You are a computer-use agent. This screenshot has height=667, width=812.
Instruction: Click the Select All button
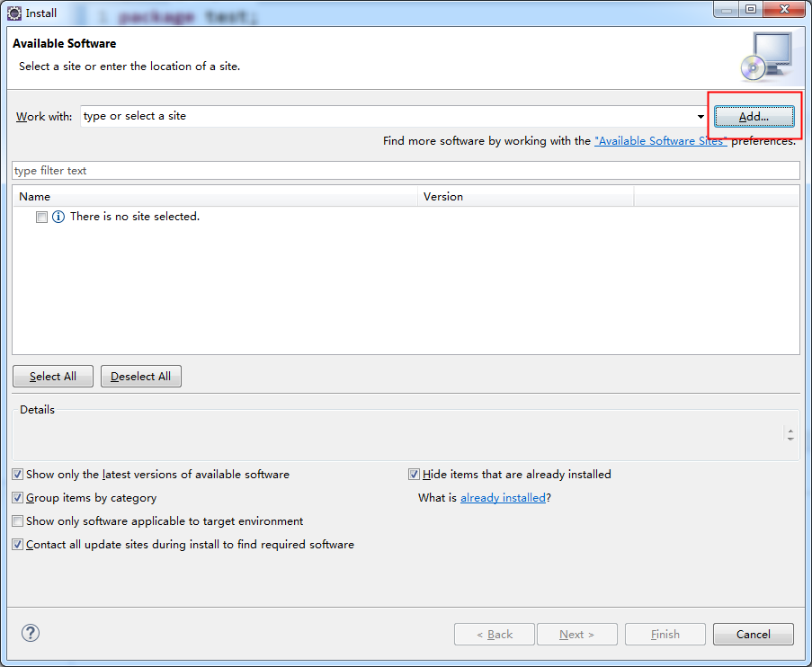(x=53, y=377)
